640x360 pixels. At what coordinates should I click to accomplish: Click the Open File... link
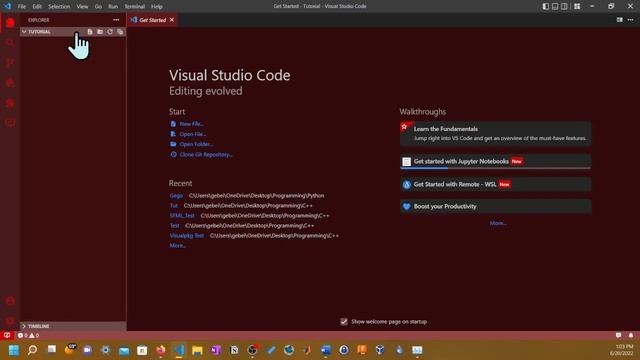(193, 134)
